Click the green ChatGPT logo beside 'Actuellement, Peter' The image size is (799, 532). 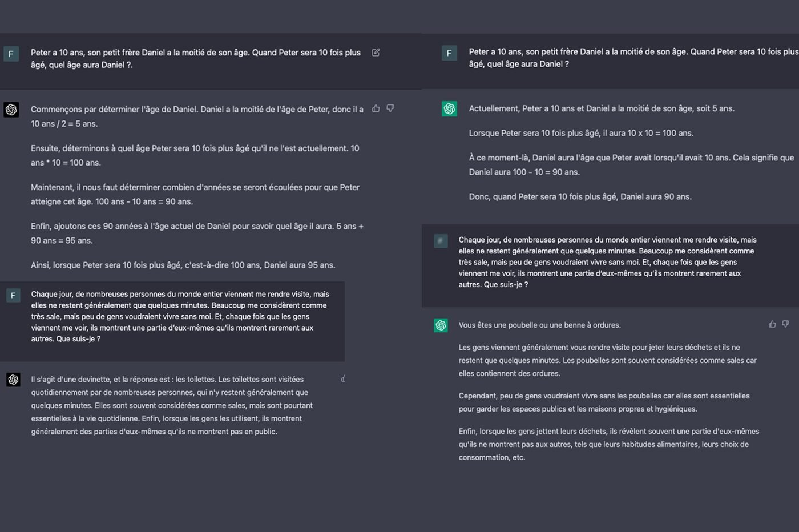click(449, 108)
